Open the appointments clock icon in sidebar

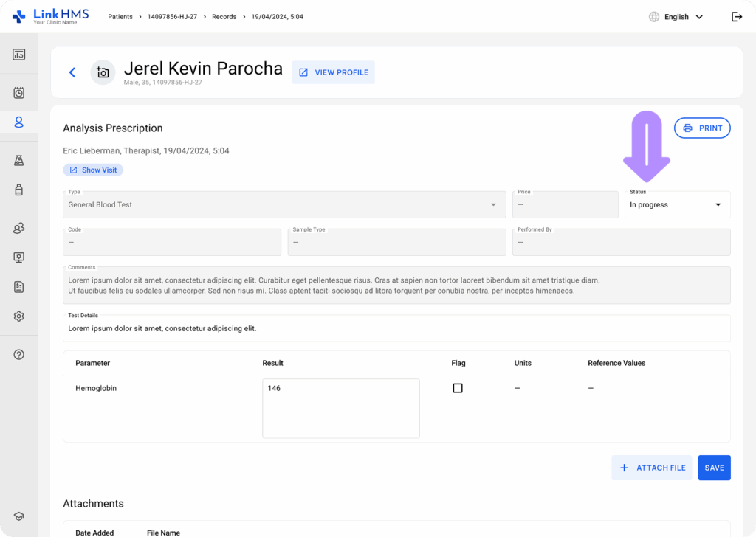pyautogui.click(x=18, y=93)
